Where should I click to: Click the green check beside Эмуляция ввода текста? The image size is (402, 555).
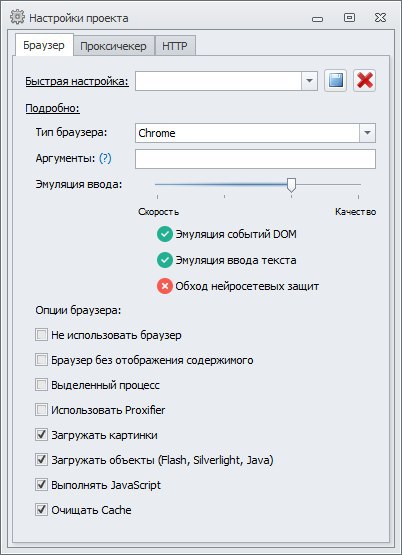165,260
